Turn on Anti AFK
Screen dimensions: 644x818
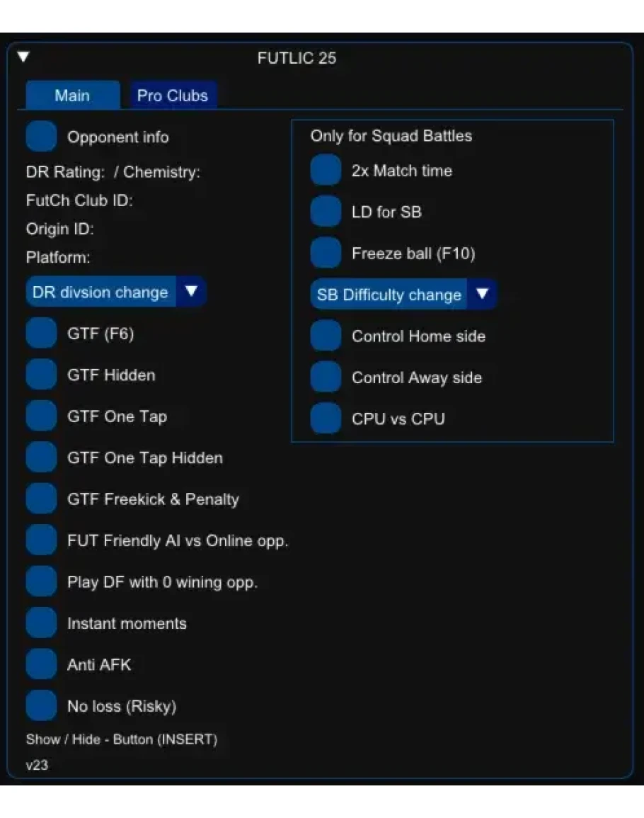(41, 665)
